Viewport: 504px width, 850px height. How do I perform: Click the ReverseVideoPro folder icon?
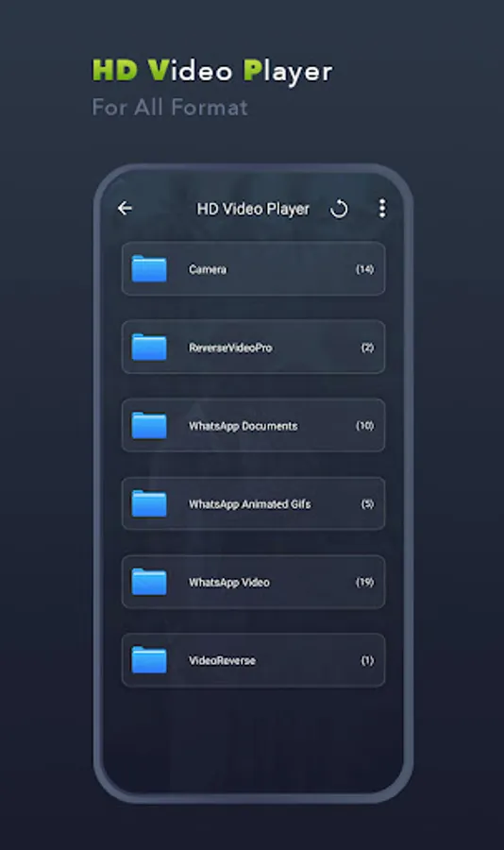coord(149,347)
